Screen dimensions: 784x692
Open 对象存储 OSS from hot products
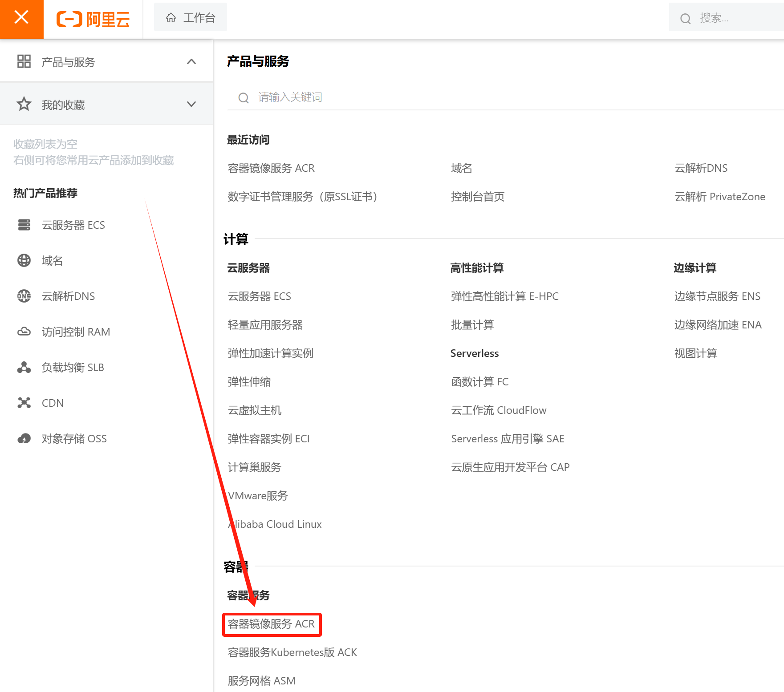click(x=74, y=439)
